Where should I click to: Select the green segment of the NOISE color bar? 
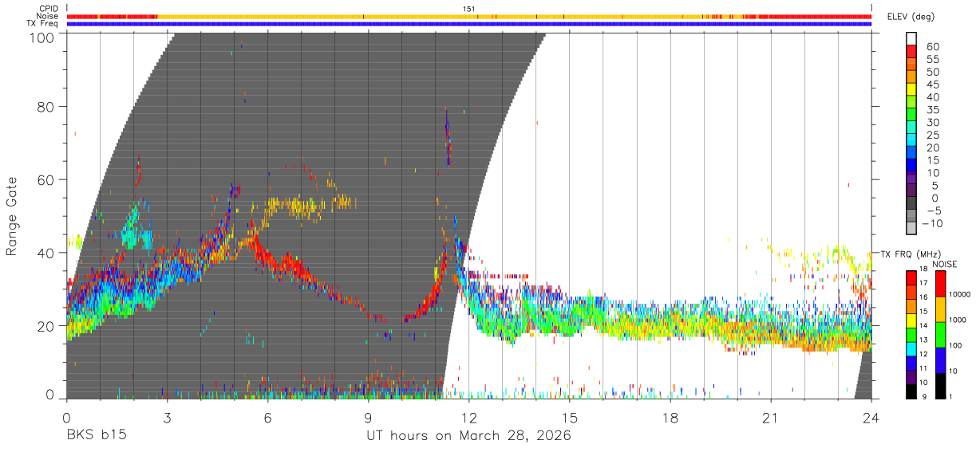coord(941,335)
